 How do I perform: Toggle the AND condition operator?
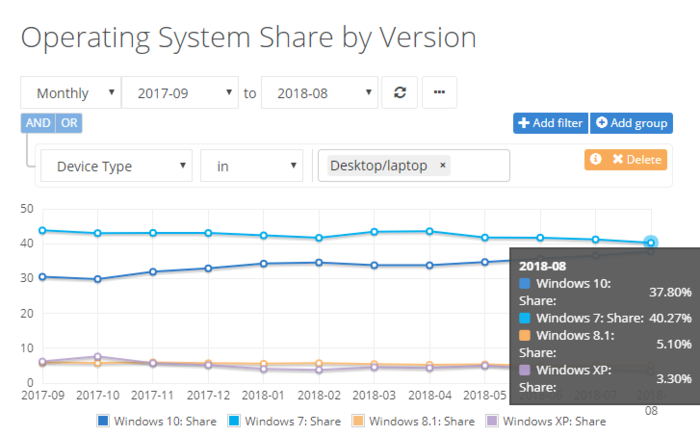[37, 123]
